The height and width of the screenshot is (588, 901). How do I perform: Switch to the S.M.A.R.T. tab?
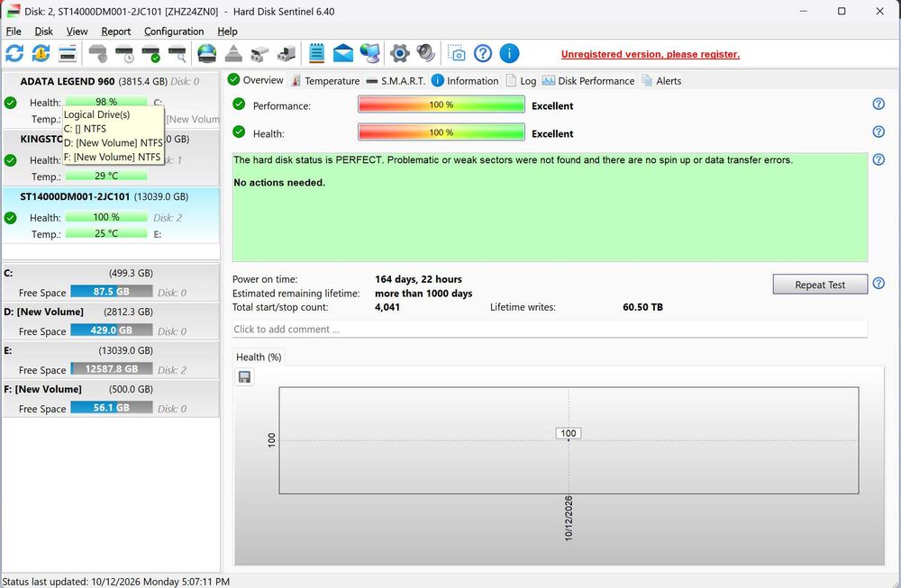pyautogui.click(x=396, y=81)
